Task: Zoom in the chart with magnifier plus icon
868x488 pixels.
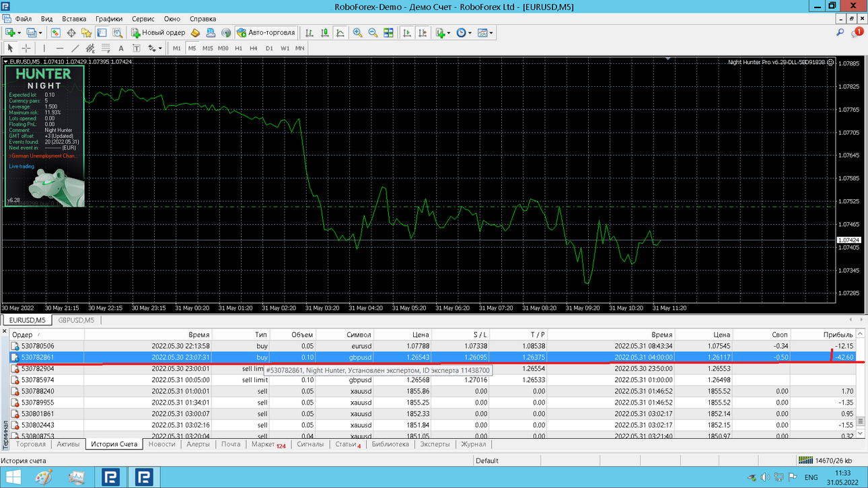Action: point(357,32)
